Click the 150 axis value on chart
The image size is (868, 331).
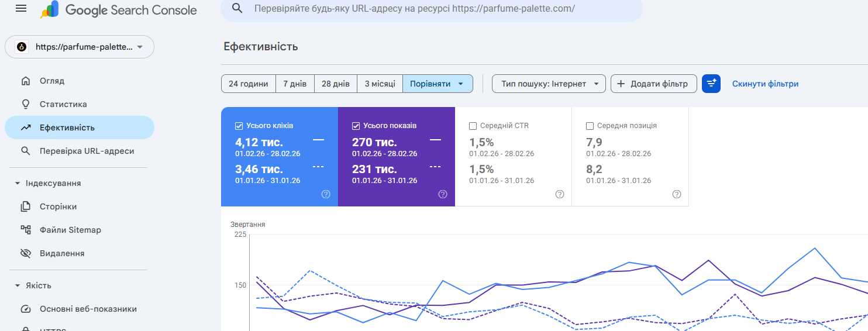click(240, 285)
